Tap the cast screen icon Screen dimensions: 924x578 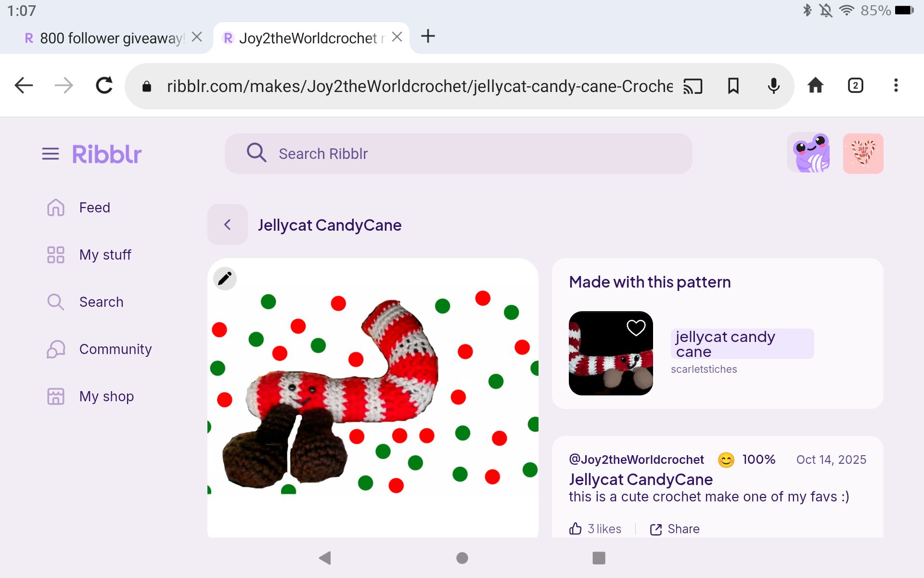693,86
